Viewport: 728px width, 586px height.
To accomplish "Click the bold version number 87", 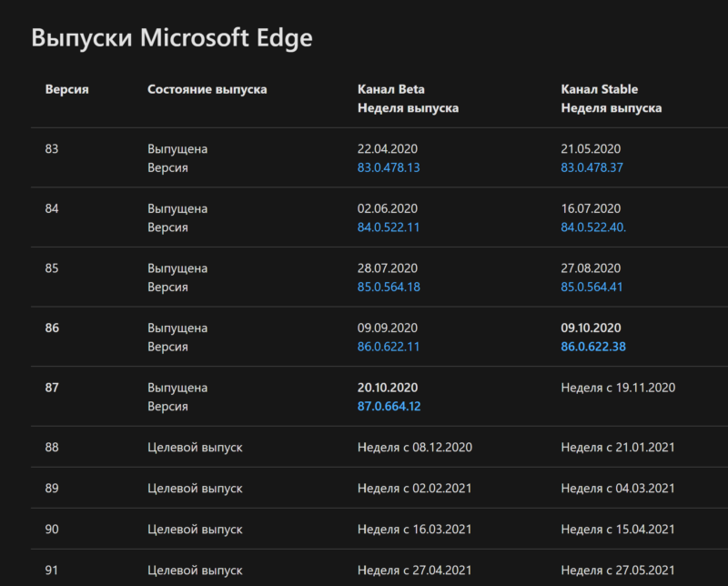I will (x=52, y=388).
